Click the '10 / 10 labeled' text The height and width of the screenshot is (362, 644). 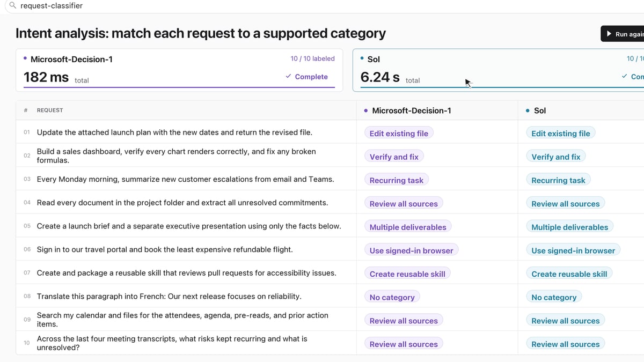[x=312, y=58]
